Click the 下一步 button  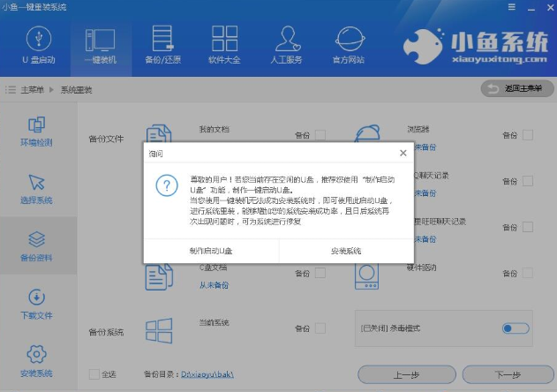pyautogui.click(x=508, y=374)
